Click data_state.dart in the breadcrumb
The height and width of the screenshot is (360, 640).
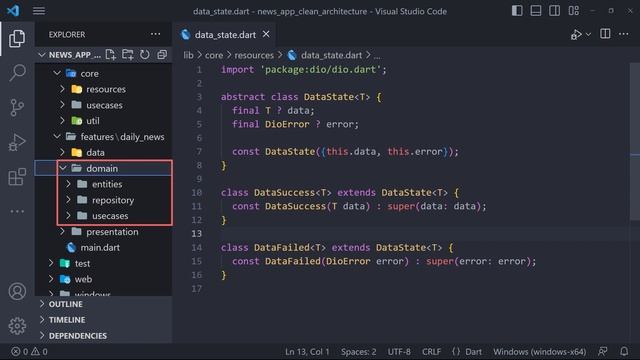pyautogui.click(x=331, y=55)
